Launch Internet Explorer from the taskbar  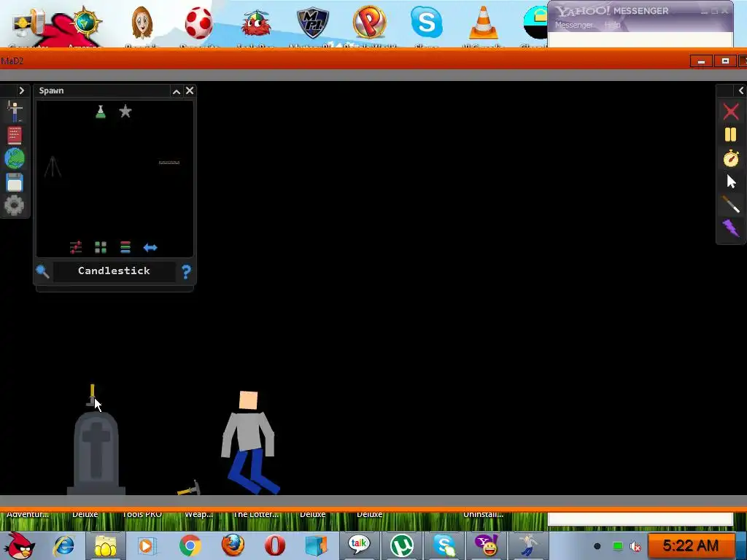64,545
